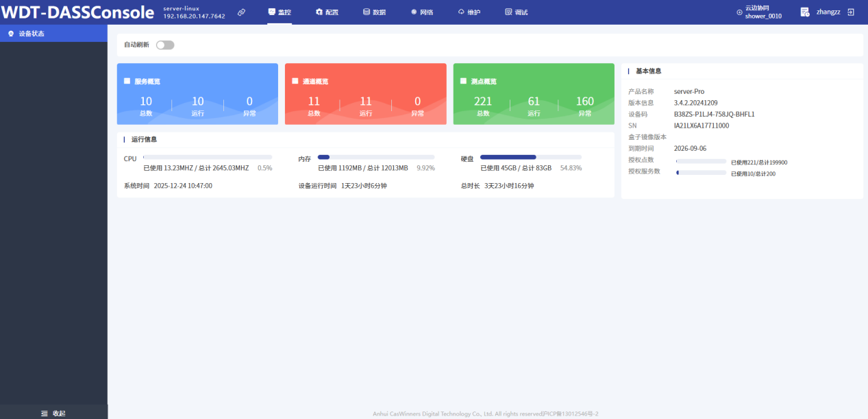Select the 维护 menu item
Viewport: 868px width, 419px height.
click(469, 12)
